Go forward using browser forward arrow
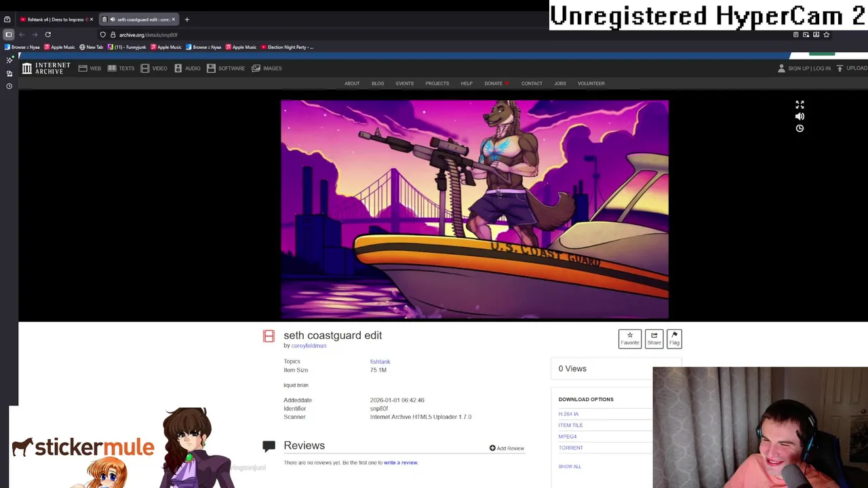868x488 pixels. (x=35, y=35)
